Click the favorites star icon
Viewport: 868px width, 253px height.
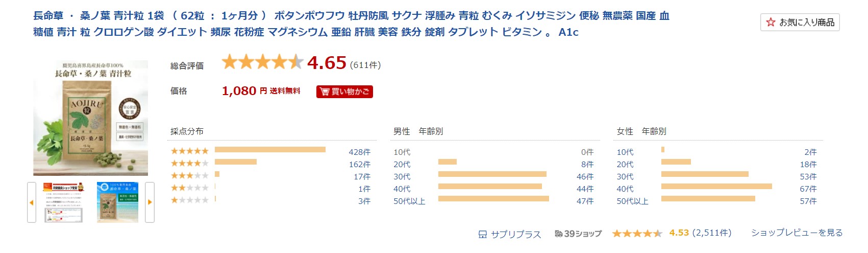pos(771,22)
